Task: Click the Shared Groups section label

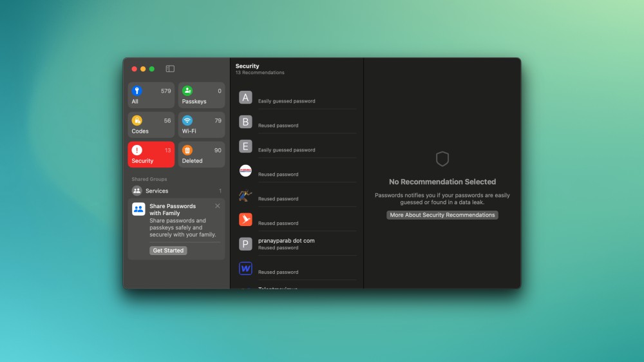Action: (149, 179)
